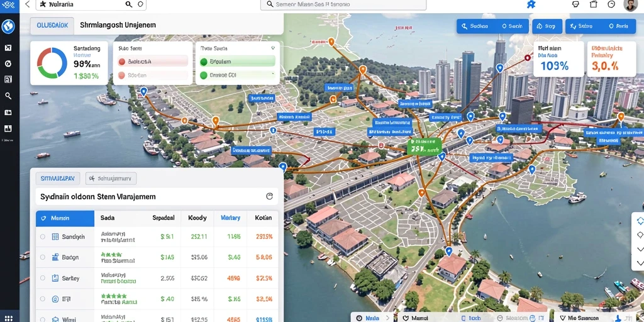Click the circular icon in the EFI row

[55, 299]
